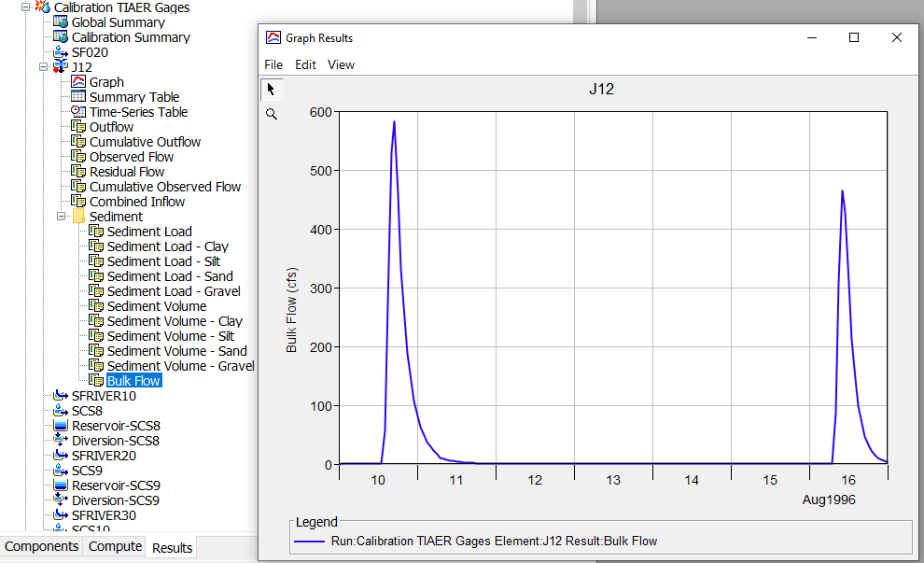Viewport: 924px width, 563px height.
Task: Open the View menu in Graph Results
Action: (341, 64)
